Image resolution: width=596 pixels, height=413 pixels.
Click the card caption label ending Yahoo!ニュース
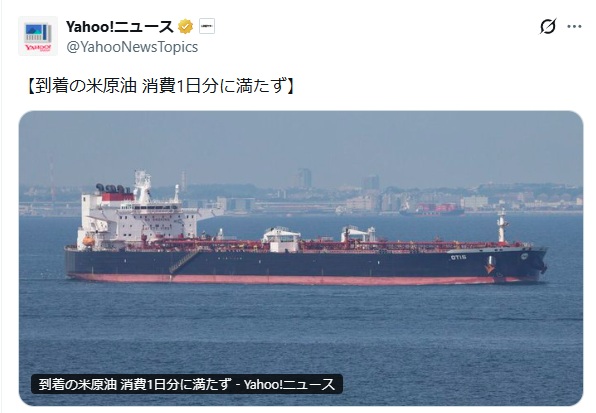click(x=187, y=384)
